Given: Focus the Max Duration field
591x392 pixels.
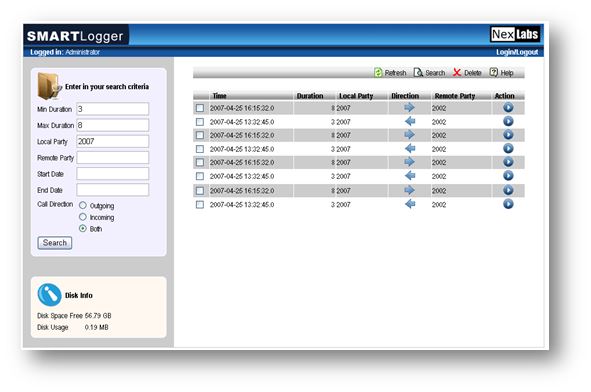Looking at the screenshot, I should pyautogui.click(x=112, y=125).
